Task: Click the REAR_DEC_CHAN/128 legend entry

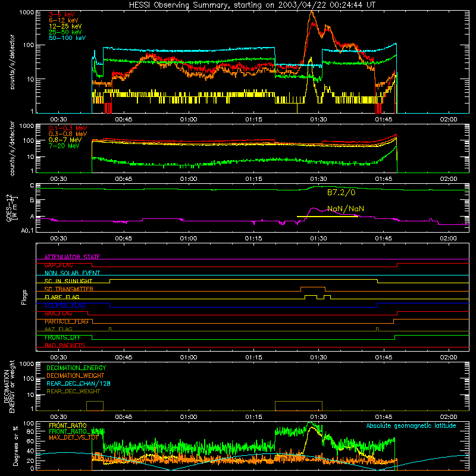Action: [x=79, y=383]
